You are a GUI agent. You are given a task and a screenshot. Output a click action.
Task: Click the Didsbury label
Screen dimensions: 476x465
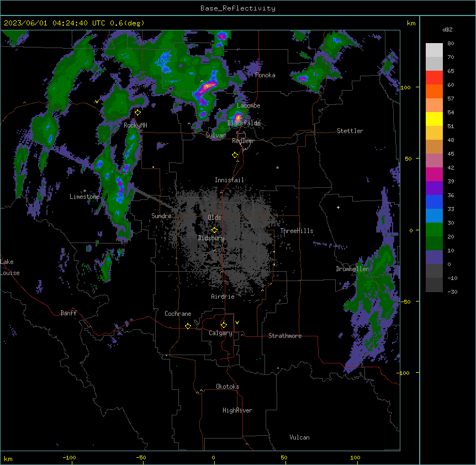coord(211,238)
